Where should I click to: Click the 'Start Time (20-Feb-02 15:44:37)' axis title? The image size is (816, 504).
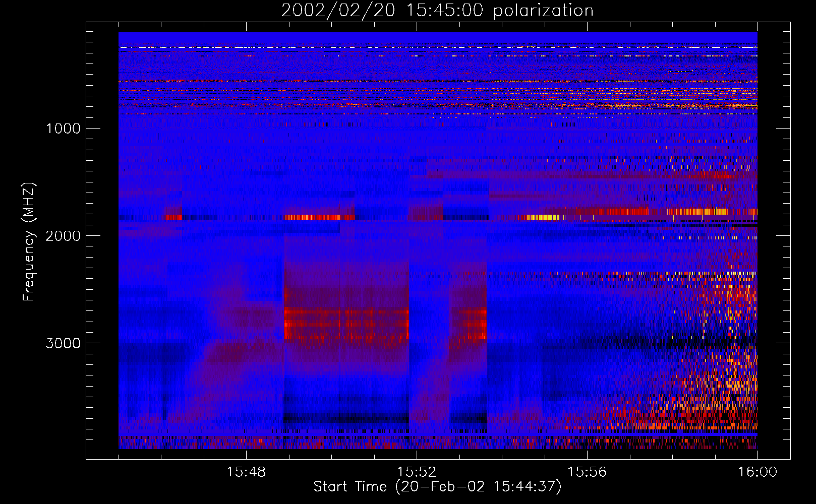click(x=437, y=487)
